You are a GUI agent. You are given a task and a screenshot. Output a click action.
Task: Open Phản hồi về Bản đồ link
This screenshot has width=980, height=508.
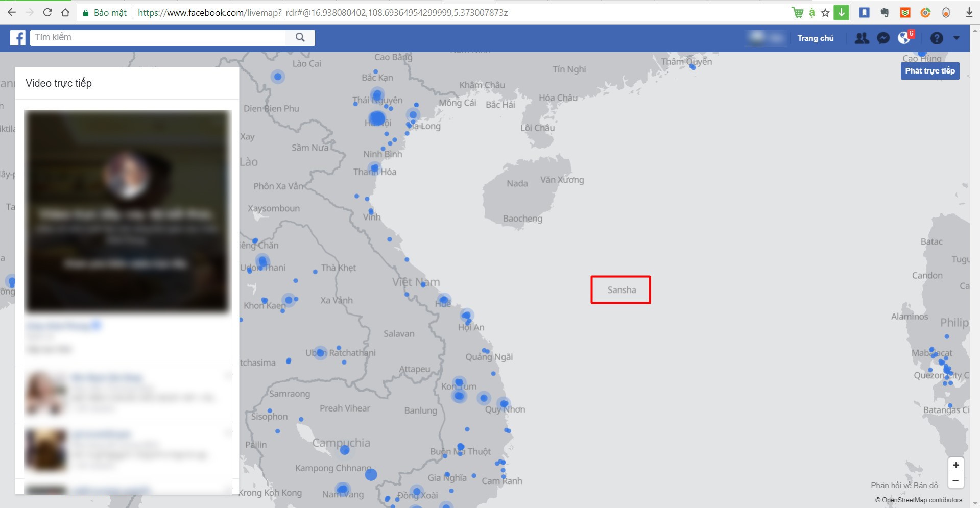[904, 485]
